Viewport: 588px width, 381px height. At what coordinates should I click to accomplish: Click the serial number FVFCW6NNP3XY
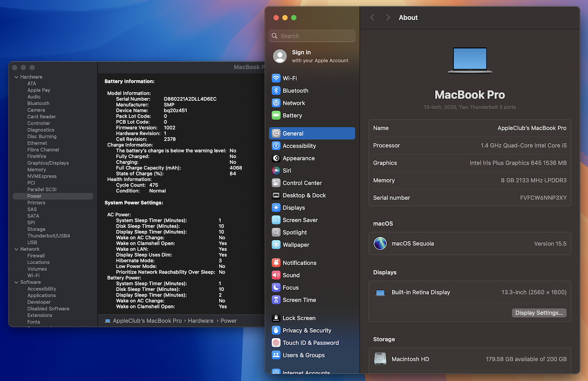543,198
